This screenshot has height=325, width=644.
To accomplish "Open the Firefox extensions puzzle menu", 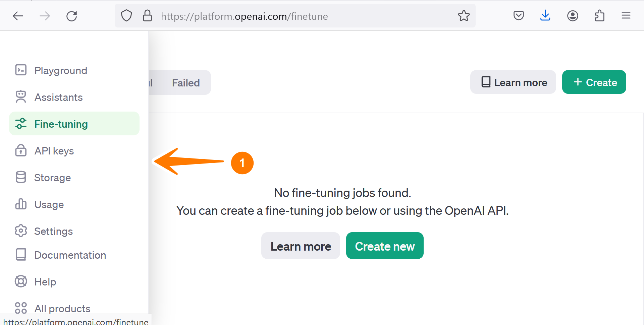I will 599,16.
